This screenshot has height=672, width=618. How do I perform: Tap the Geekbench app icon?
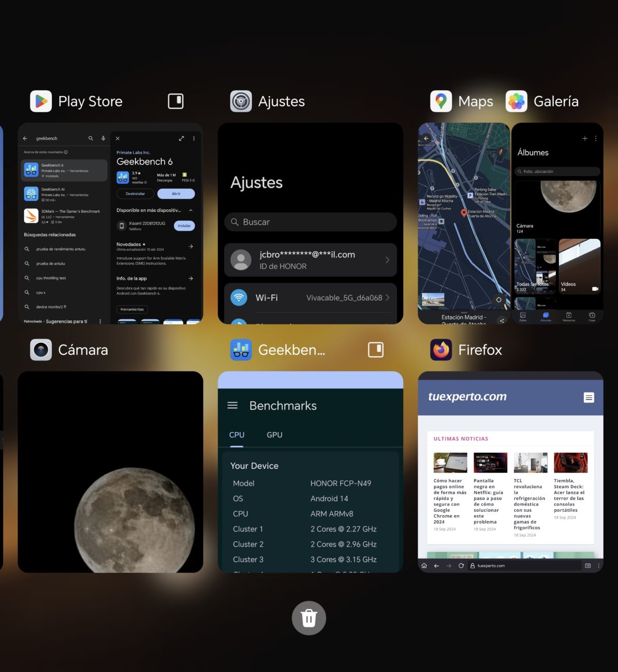(x=240, y=350)
